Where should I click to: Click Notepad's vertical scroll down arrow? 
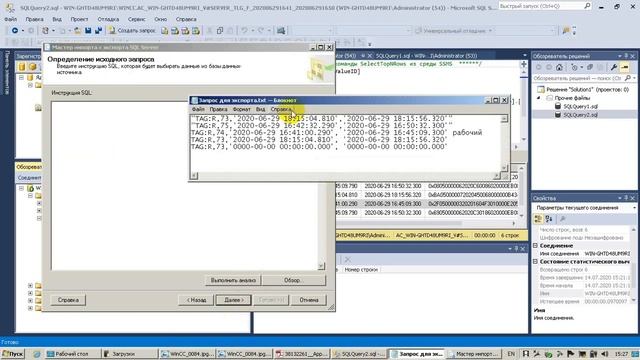coord(504,167)
